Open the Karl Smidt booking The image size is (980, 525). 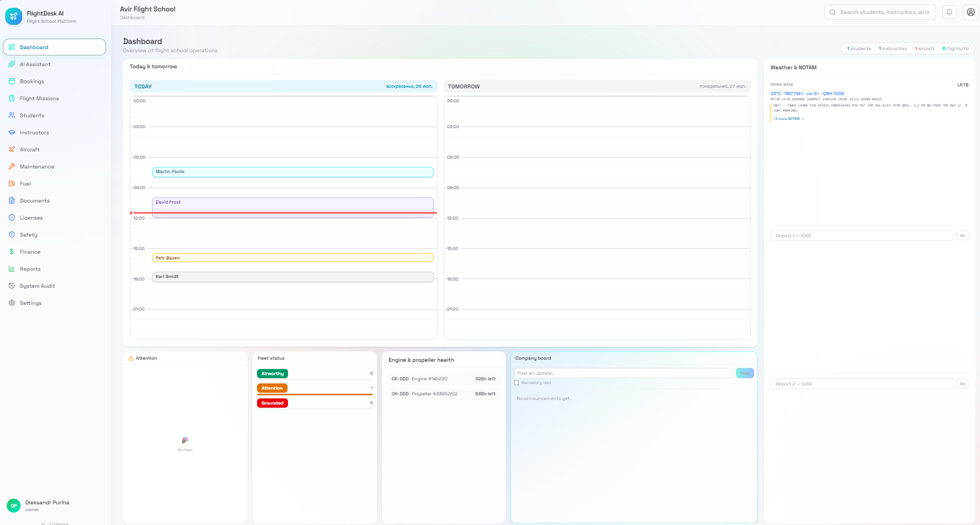(293, 277)
